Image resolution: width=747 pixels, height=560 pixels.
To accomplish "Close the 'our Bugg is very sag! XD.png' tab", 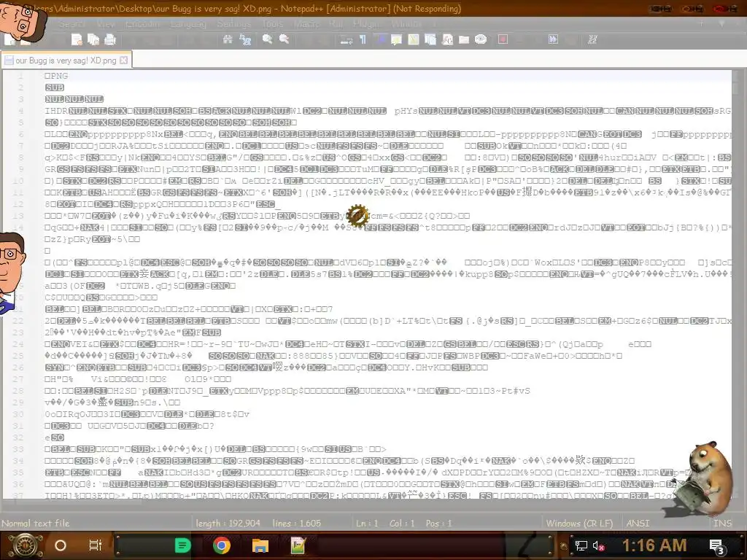I will [124, 61].
